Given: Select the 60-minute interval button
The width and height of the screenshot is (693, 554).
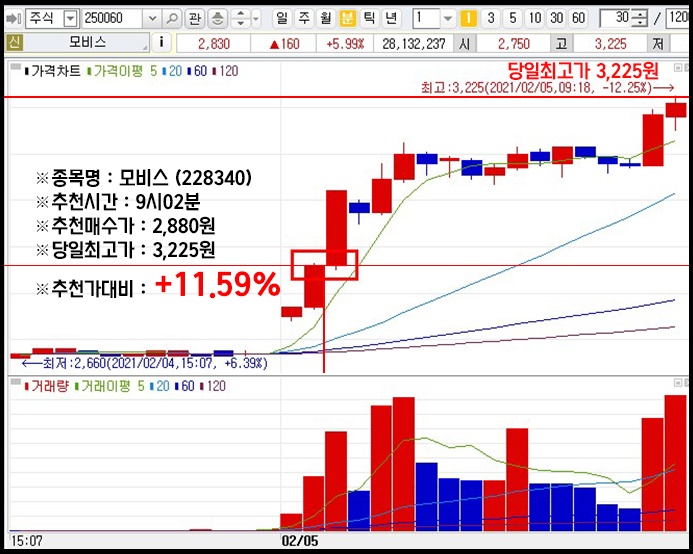Looking at the screenshot, I should (x=578, y=19).
